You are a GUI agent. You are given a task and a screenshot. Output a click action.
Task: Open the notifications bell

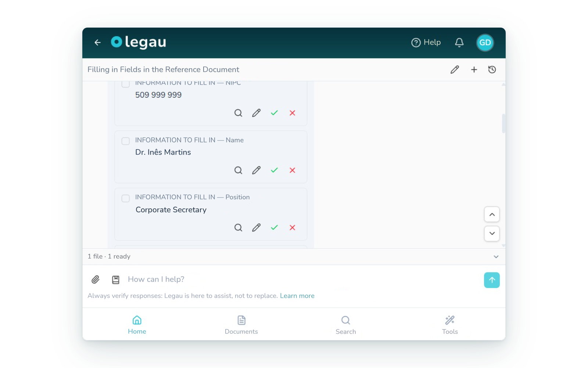point(459,43)
